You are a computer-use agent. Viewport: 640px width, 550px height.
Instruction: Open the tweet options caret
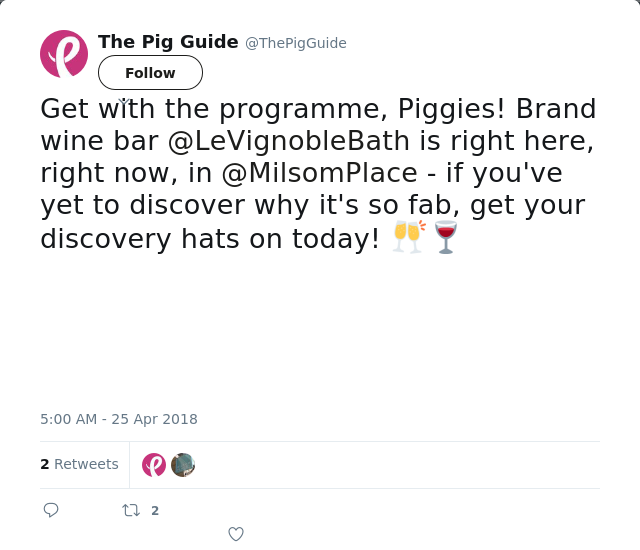click(123, 101)
